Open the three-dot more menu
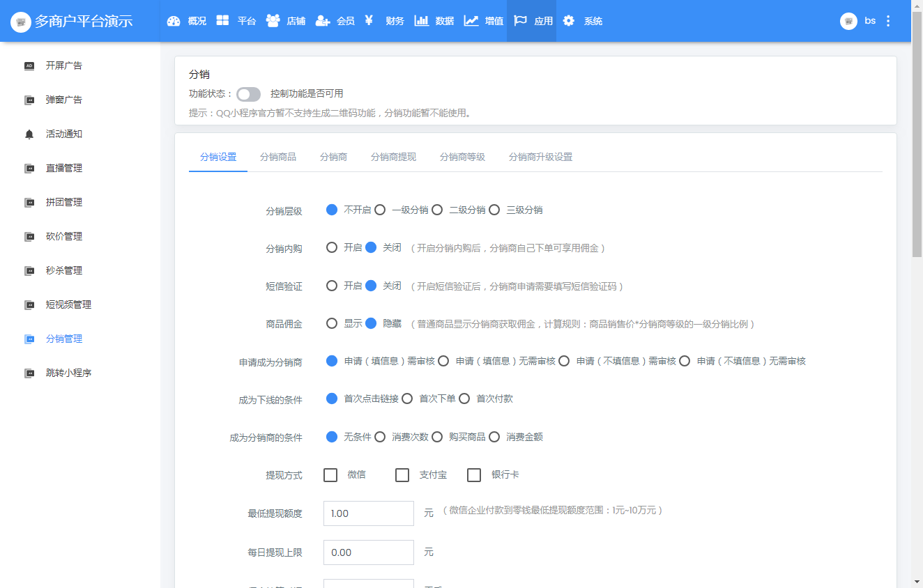 tap(888, 21)
